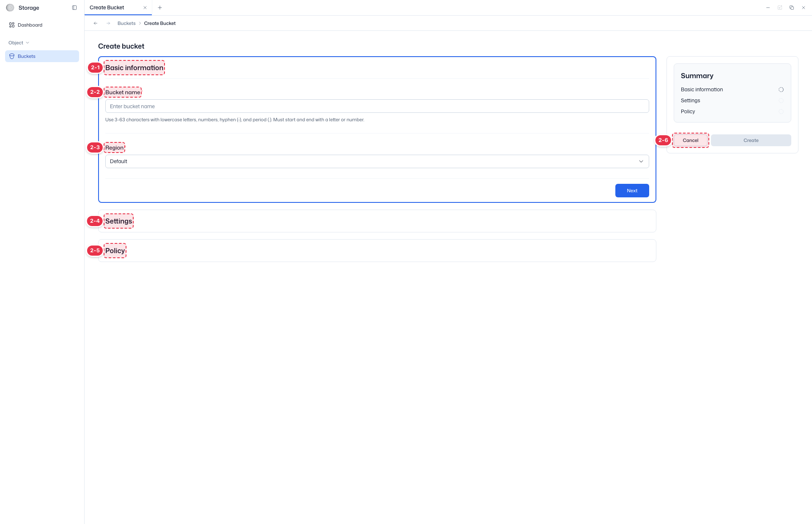The image size is (812, 524).
Task: Click the bucket naming rules hint text
Action: click(235, 120)
